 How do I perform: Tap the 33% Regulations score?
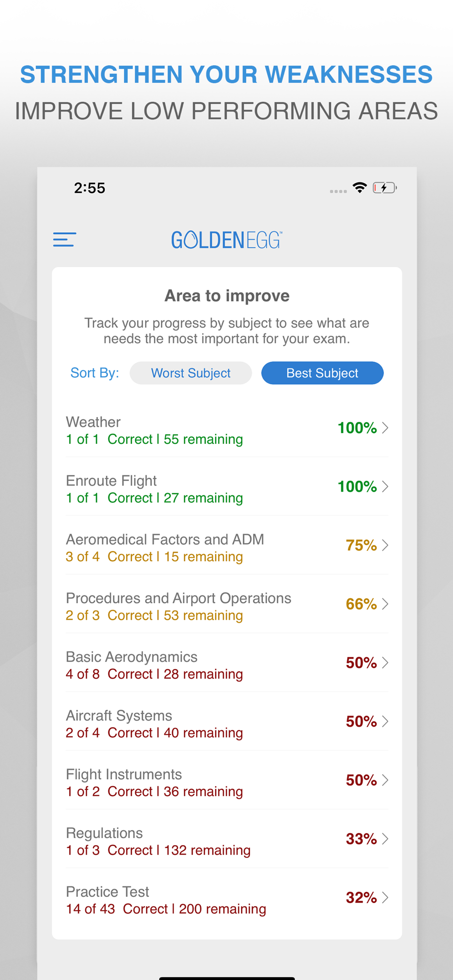coord(361,839)
